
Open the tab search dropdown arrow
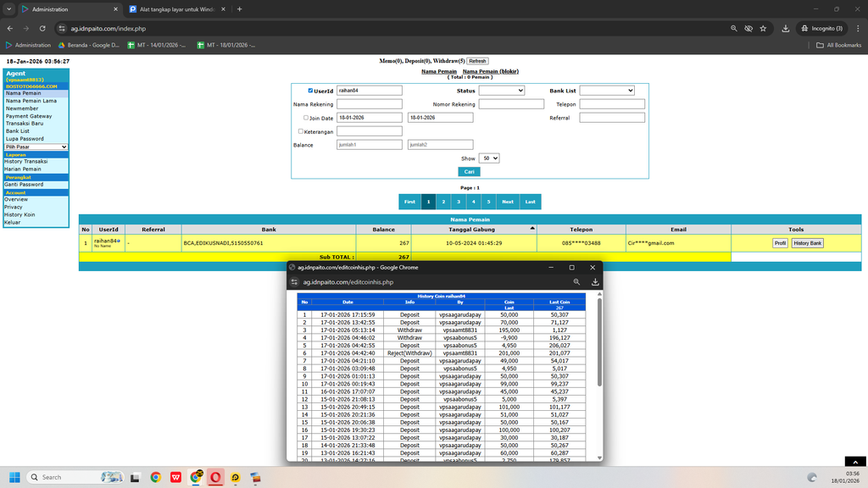[8, 8]
